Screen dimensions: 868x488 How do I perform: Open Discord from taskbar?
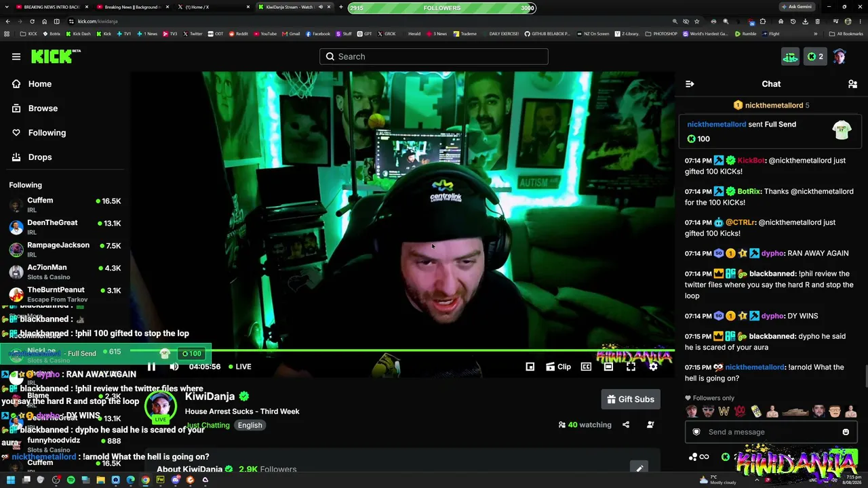pos(175,481)
